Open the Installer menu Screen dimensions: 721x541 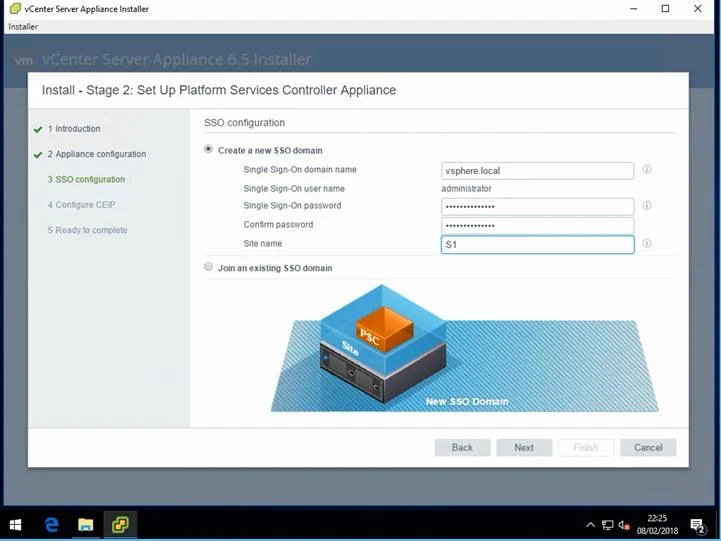[x=23, y=27]
